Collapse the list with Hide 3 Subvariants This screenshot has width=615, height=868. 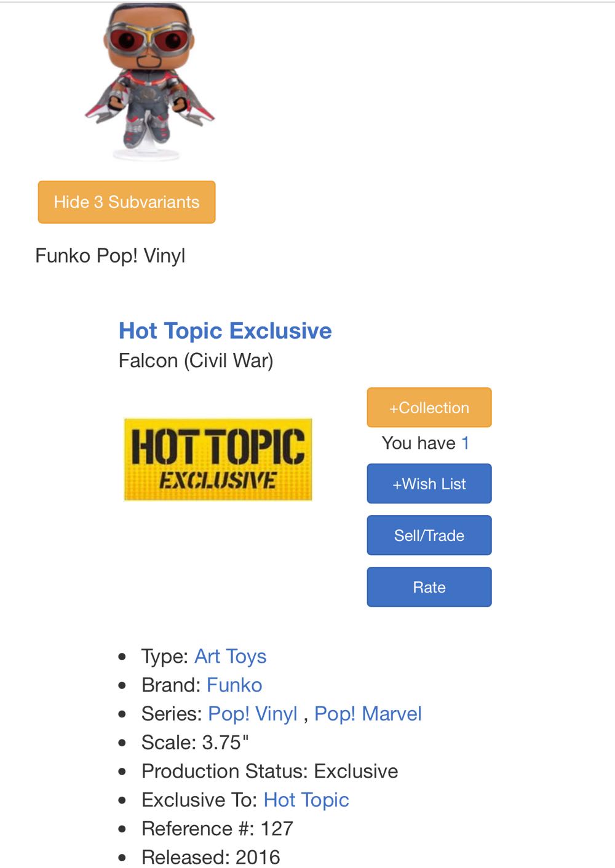(x=127, y=202)
